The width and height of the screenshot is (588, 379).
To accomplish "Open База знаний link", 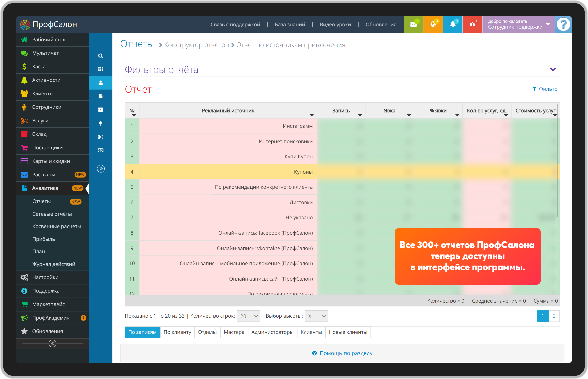I will coord(290,25).
